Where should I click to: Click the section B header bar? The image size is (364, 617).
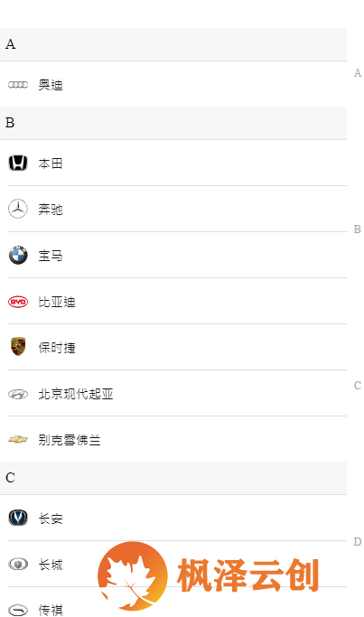click(x=173, y=123)
